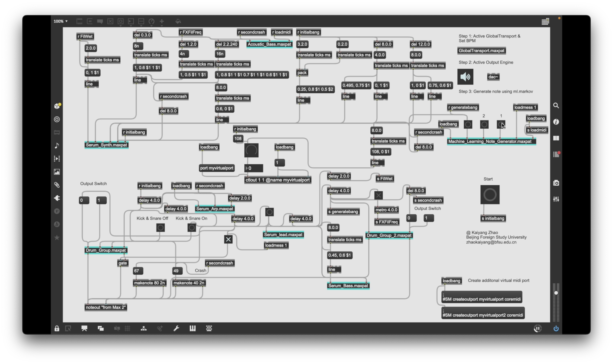Toggle the ezdac speaker button
The width and height of the screenshot is (613, 364).
(465, 77)
